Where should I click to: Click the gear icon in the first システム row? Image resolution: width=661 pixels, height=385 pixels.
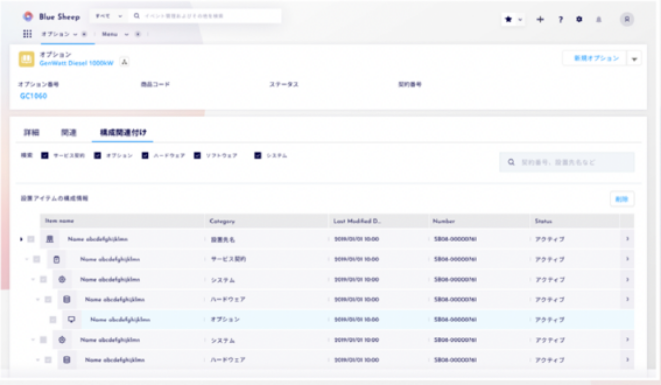(62, 279)
